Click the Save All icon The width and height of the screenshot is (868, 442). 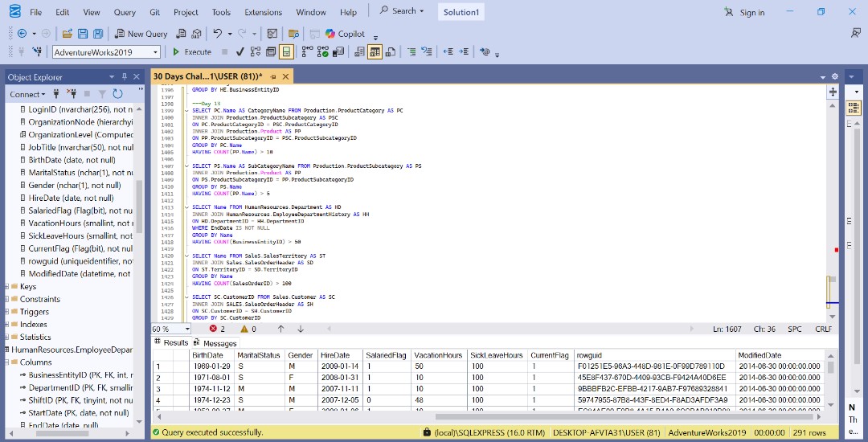pos(97,34)
